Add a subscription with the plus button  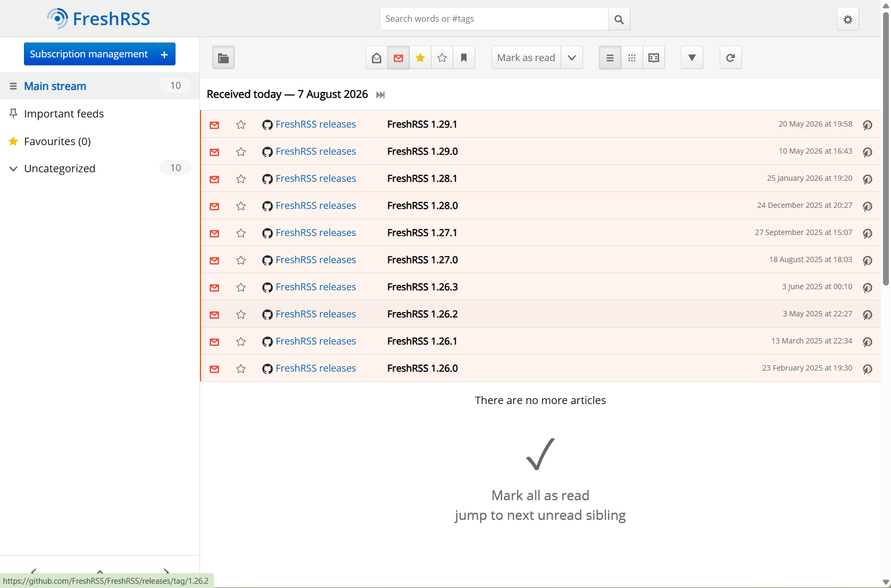click(x=164, y=54)
